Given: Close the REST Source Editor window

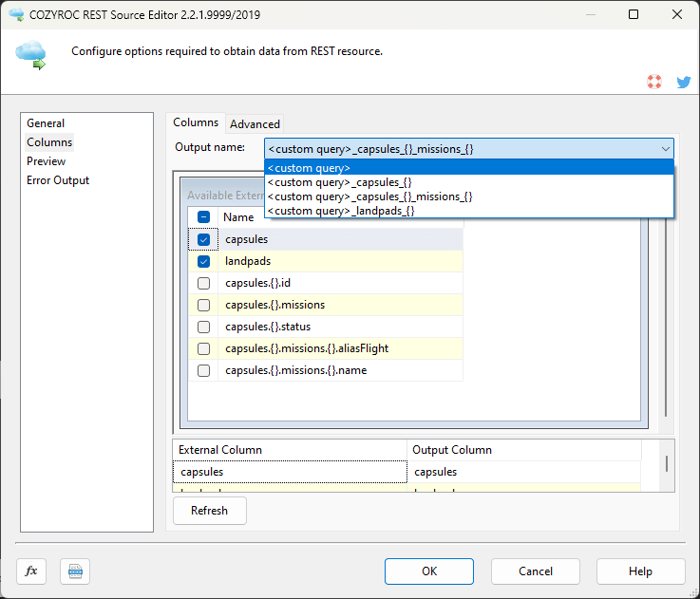Looking at the screenshot, I should click(677, 14).
